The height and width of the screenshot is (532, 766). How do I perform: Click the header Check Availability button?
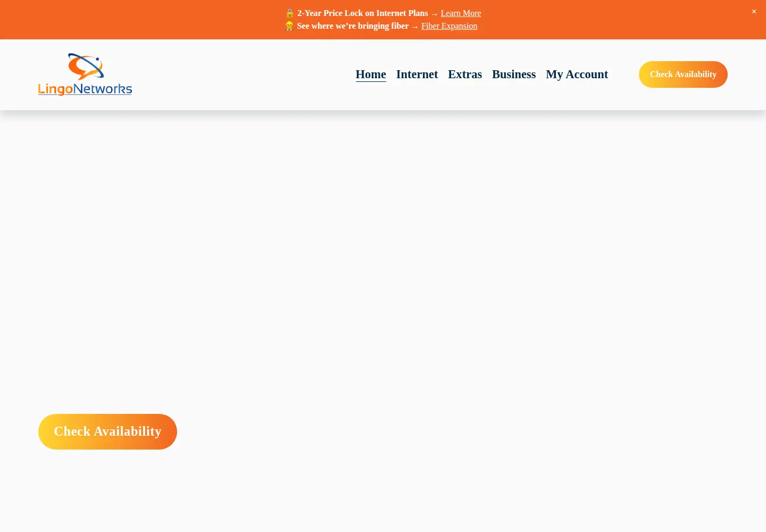683,74
